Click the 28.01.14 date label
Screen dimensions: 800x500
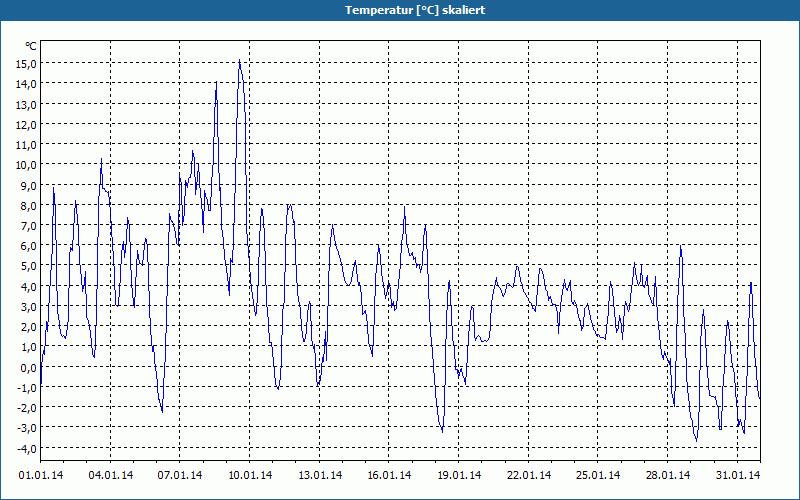click(x=668, y=476)
